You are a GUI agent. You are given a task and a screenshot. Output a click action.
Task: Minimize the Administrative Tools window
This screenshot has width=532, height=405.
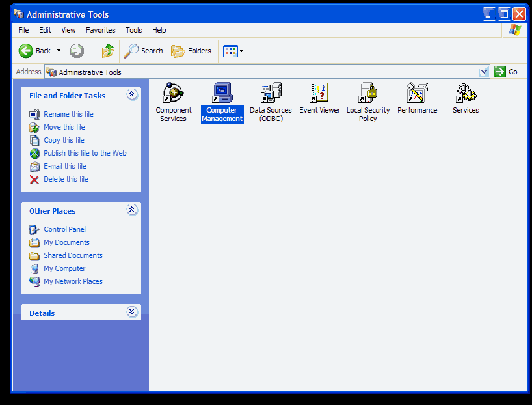click(x=489, y=14)
